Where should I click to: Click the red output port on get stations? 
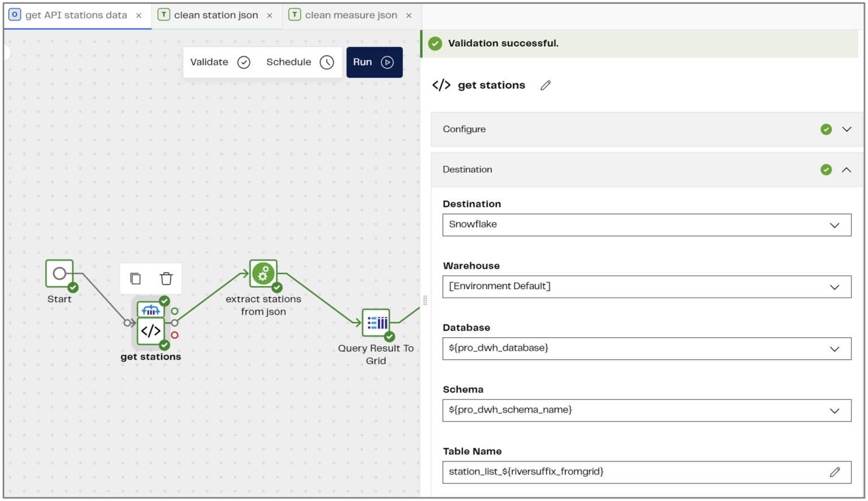pyautogui.click(x=175, y=335)
